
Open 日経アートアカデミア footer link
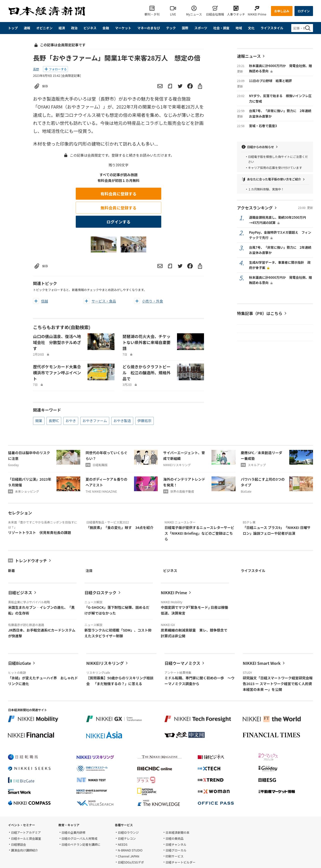point(26,832)
